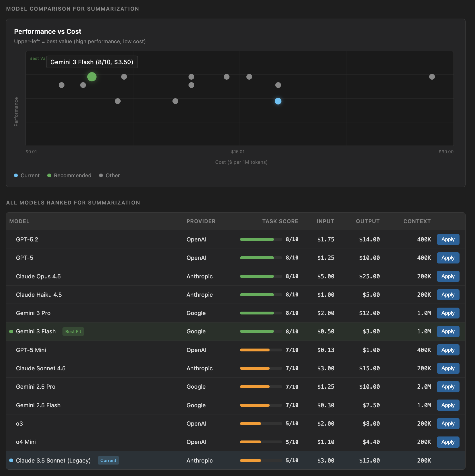The width and height of the screenshot is (475, 476).
Task: Select the rightmost gray dot near $30.00 cost
Action: (x=432, y=77)
